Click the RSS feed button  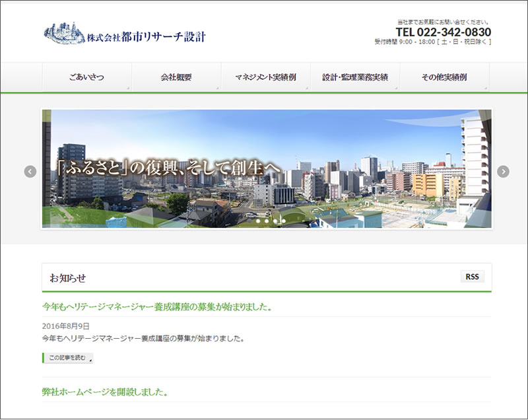[x=472, y=277]
